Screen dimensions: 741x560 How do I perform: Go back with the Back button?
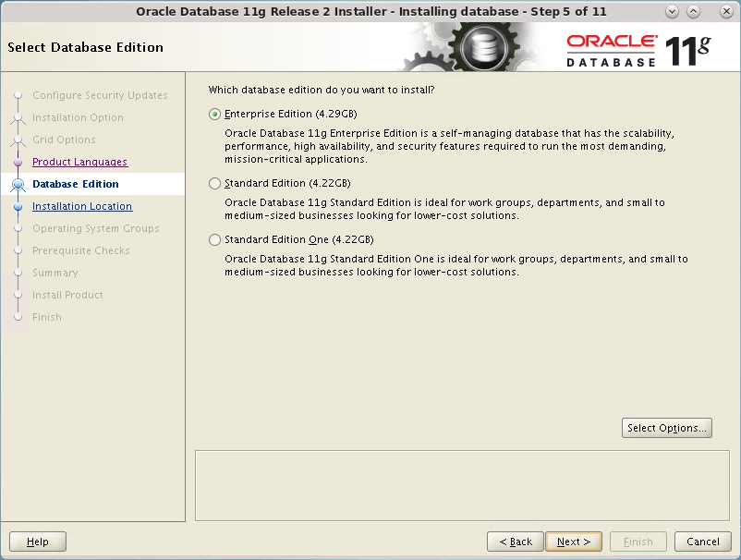click(x=516, y=542)
